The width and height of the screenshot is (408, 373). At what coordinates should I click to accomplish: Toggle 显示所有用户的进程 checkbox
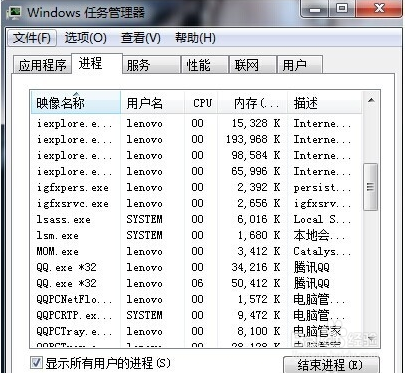pos(36,363)
